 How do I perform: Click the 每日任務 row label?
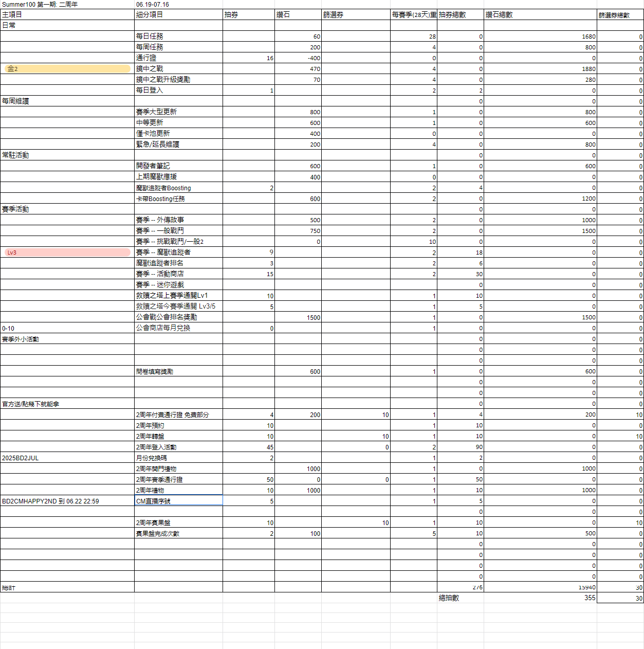coord(178,37)
